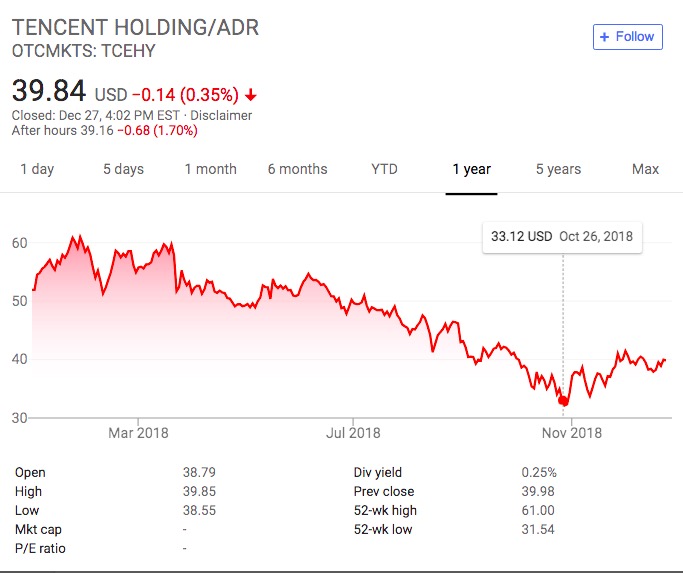Image resolution: width=683 pixels, height=573 pixels.
Task: Show the 1 month chart
Action: [x=210, y=169]
